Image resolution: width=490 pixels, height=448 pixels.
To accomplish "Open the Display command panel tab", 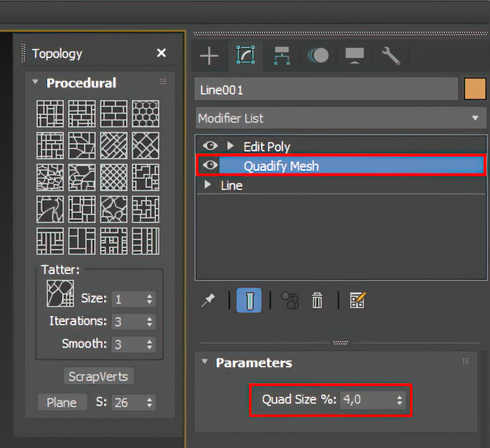I will point(354,56).
